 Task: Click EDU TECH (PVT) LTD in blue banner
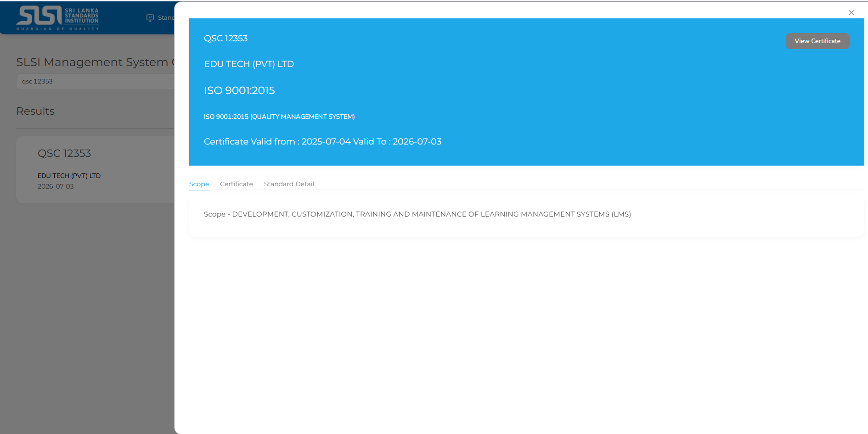pyautogui.click(x=248, y=64)
